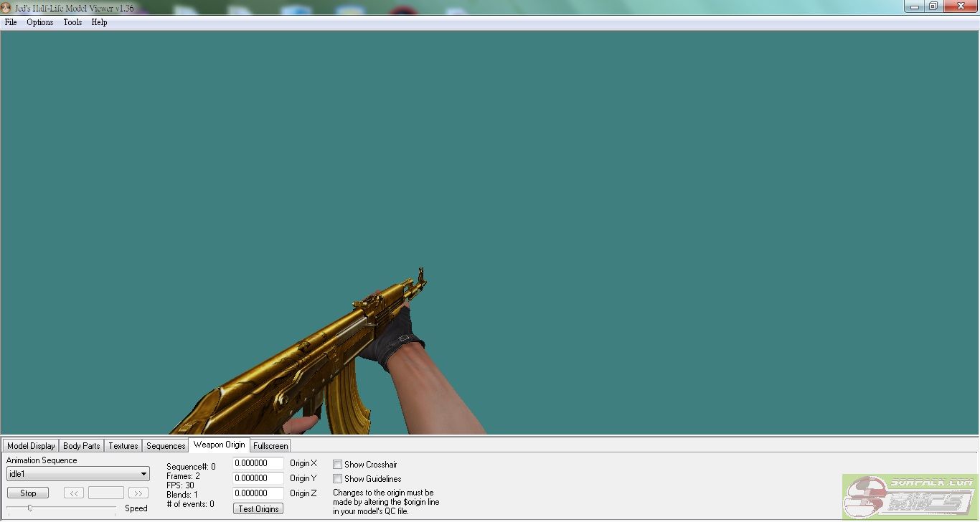The width and height of the screenshot is (980, 522).
Task: Open the Options menu
Action: coord(40,22)
